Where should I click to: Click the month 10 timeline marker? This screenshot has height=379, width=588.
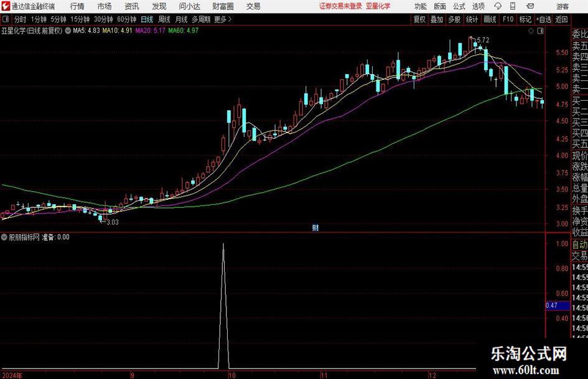(231, 375)
